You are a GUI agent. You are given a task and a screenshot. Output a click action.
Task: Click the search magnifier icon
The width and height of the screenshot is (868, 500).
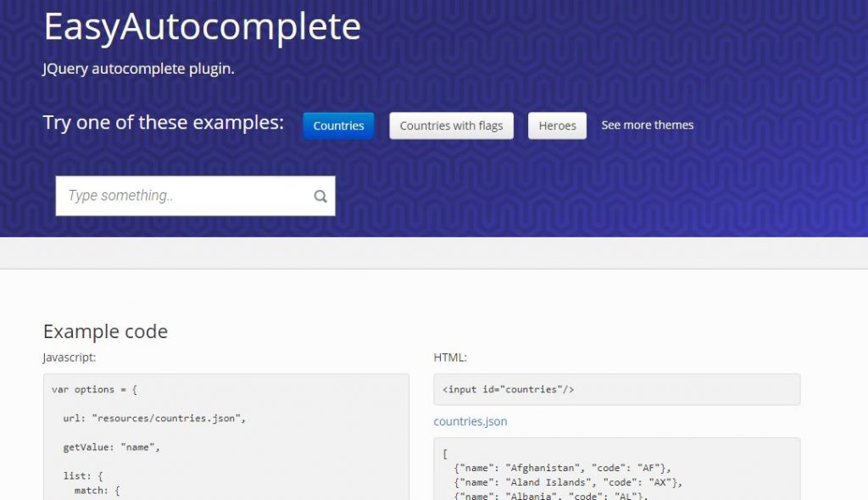[x=320, y=196]
